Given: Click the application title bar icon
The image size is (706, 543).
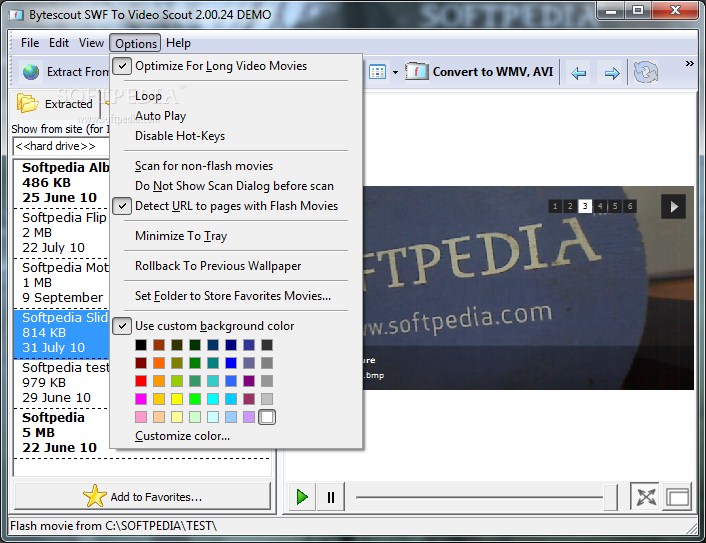Looking at the screenshot, I should click(16, 15).
